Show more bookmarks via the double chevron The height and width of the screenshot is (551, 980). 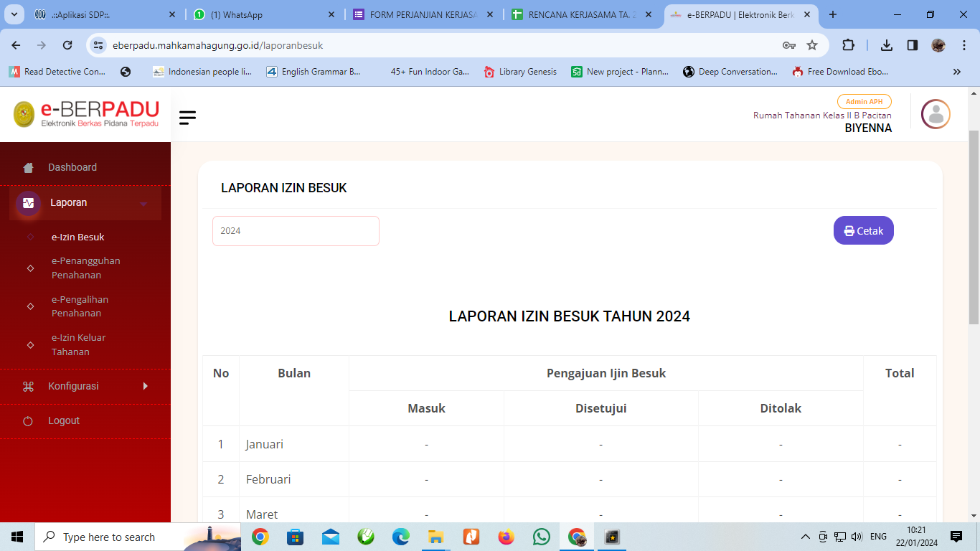(x=956, y=72)
